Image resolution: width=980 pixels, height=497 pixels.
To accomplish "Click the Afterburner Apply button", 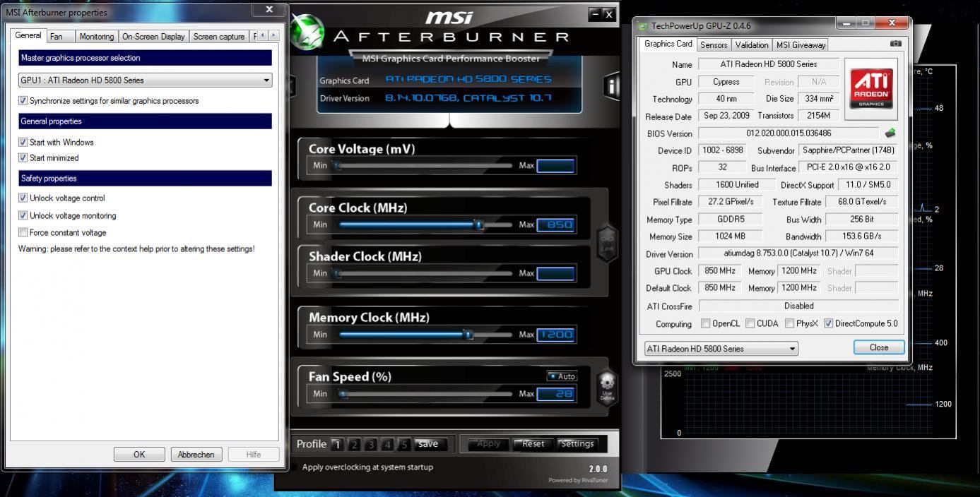I will coord(488,444).
